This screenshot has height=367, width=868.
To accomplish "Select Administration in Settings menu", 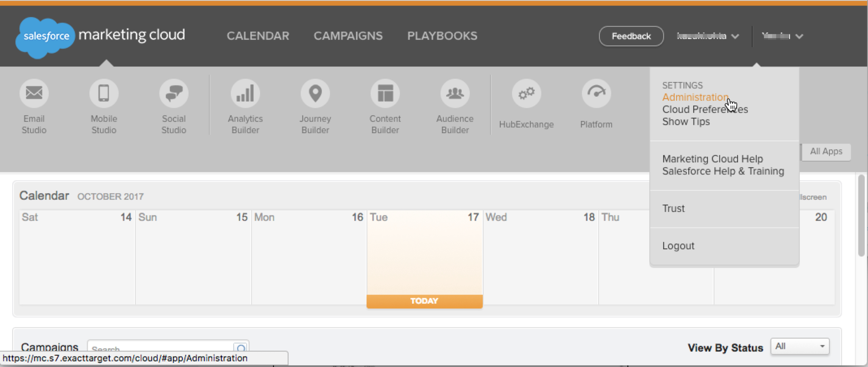I will [695, 97].
